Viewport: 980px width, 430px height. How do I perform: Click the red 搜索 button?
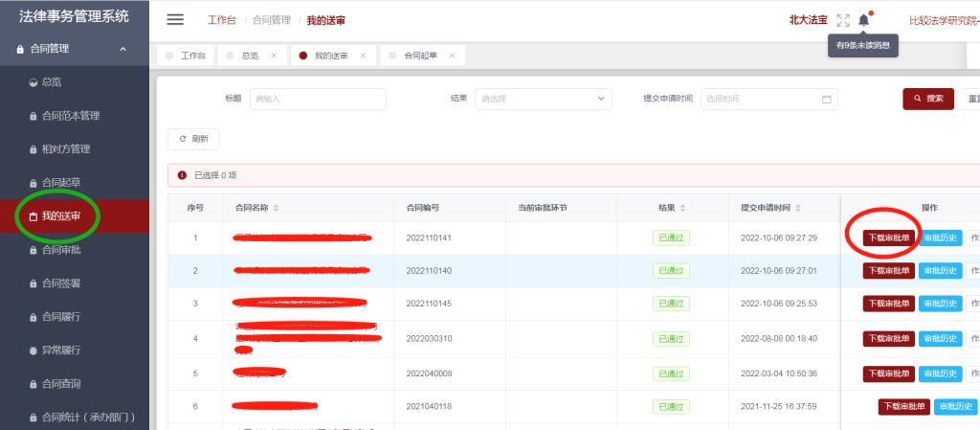927,99
